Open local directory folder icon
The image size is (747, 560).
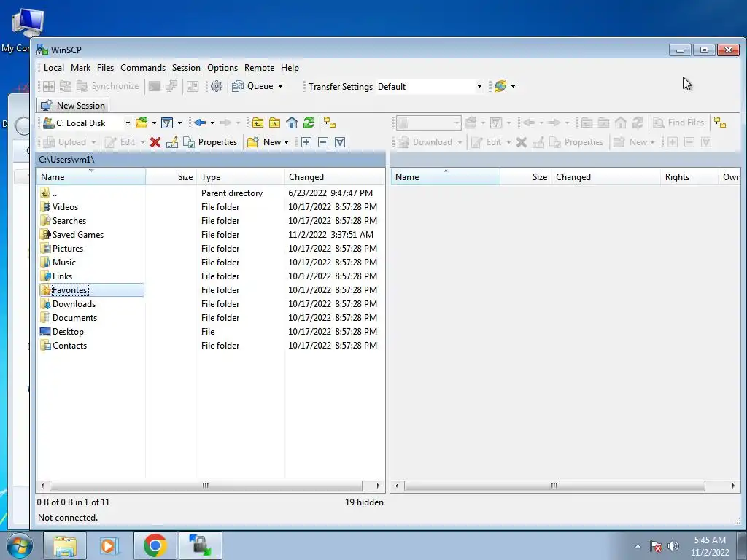(x=142, y=122)
